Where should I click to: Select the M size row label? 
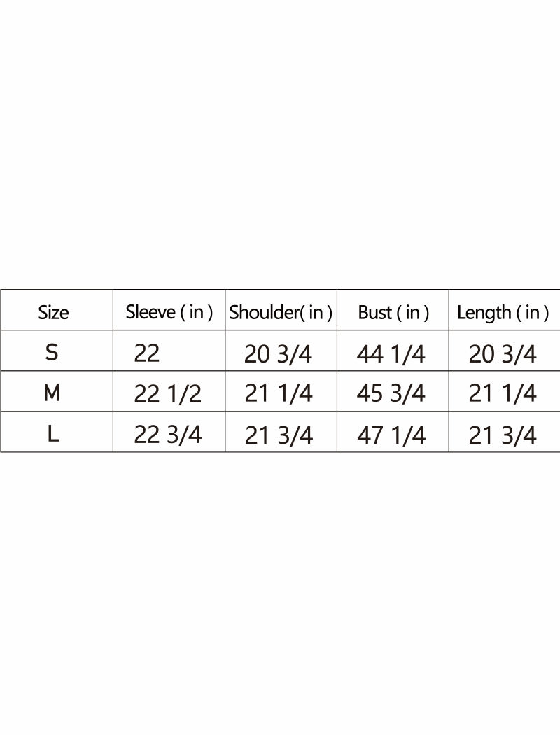(52, 393)
